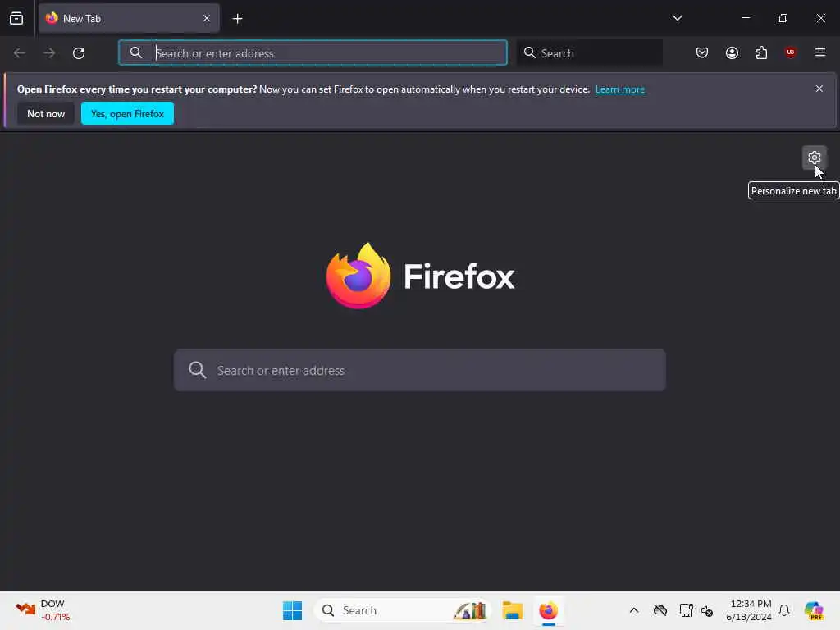Go back one page

[20, 53]
